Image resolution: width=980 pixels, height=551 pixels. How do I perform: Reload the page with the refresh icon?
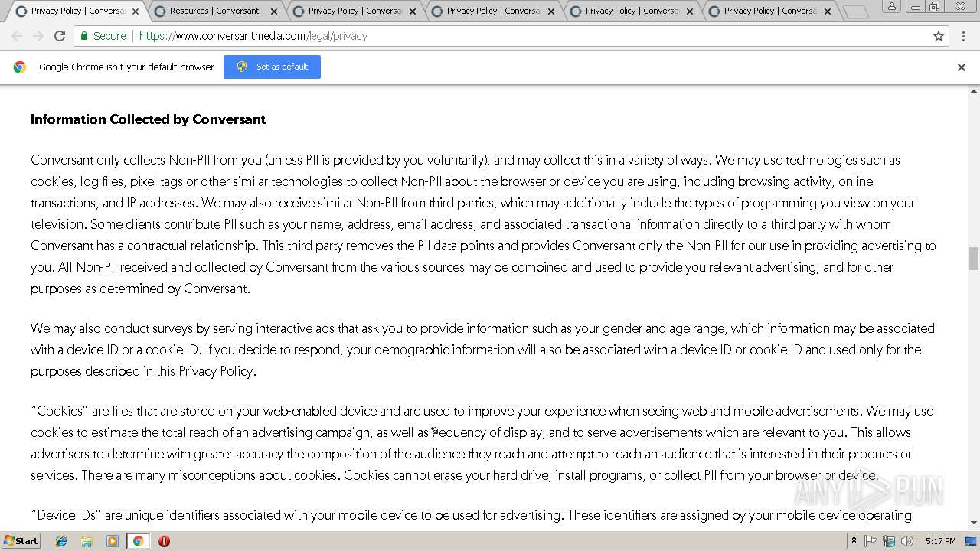pyautogui.click(x=60, y=36)
